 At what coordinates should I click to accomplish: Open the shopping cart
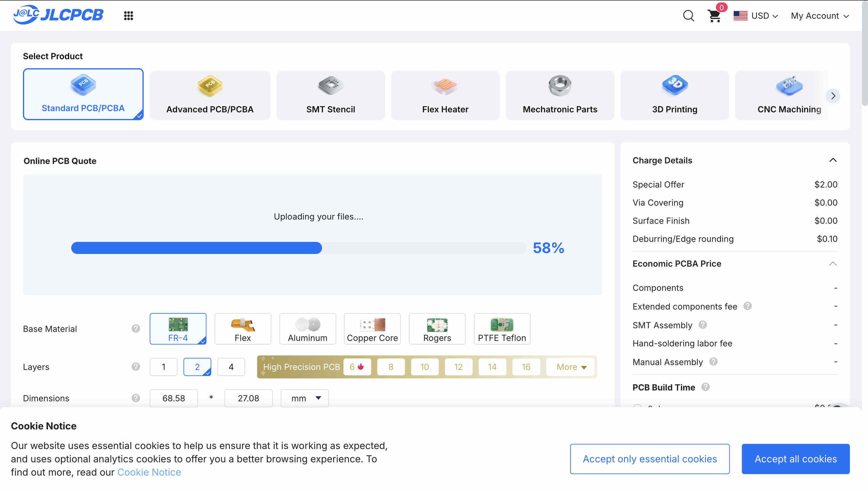coord(714,16)
